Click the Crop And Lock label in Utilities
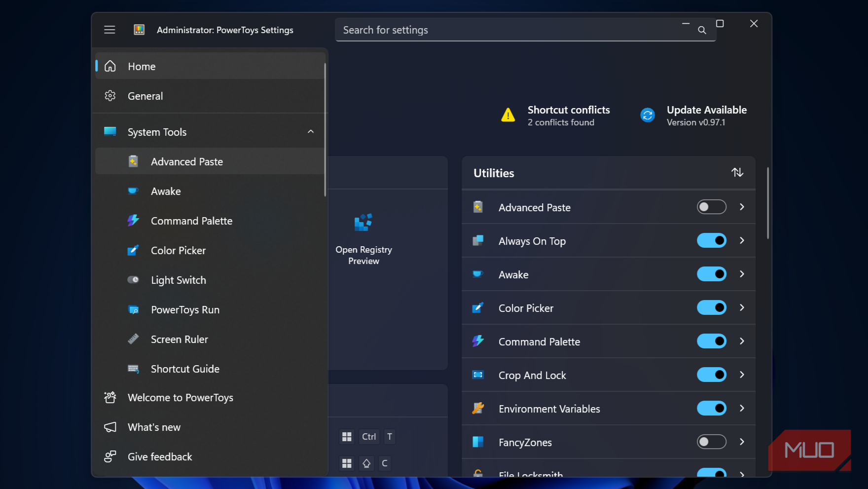868x489 pixels. pyautogui.click(x=532, y=375)
